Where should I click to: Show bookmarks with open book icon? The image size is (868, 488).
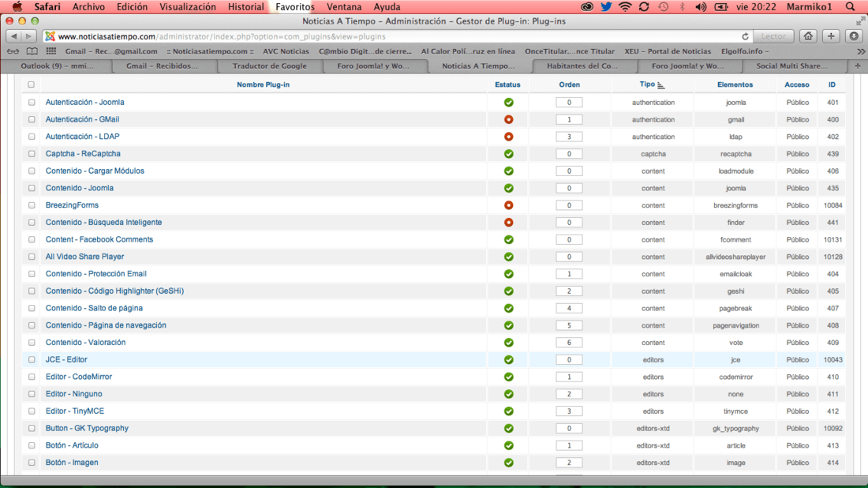coord(32,51)
